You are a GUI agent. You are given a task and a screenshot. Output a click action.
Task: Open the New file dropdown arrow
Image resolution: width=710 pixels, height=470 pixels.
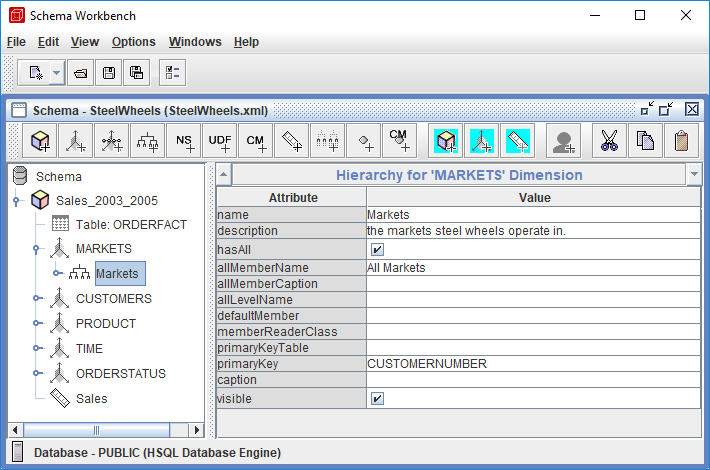point(57,72)
